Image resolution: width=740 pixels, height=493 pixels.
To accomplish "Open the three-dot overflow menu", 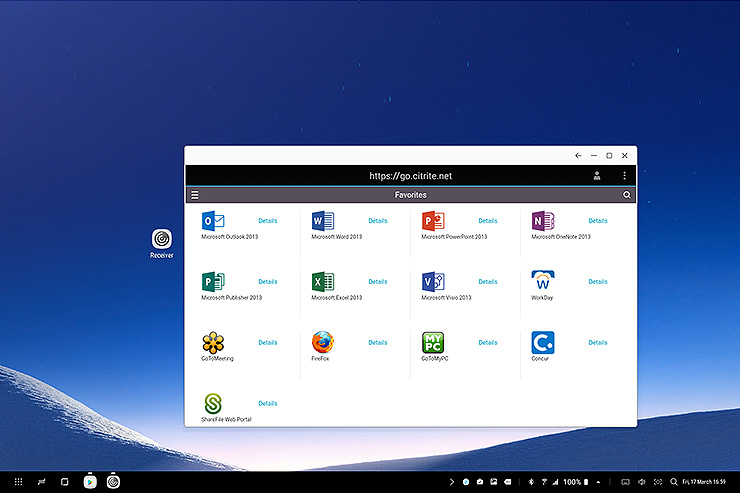I will [x=625, y=175].
